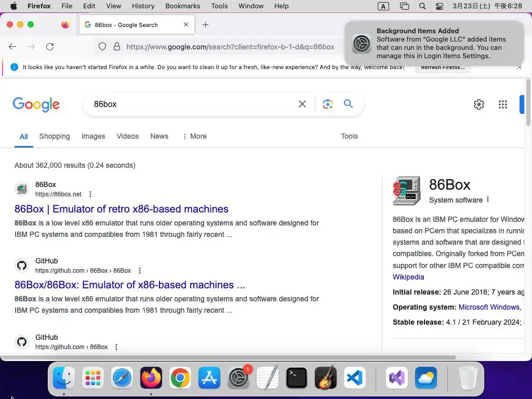This screenshot has height=399, width=532.
Task: Switch to the News results tab
Action: 159,137
